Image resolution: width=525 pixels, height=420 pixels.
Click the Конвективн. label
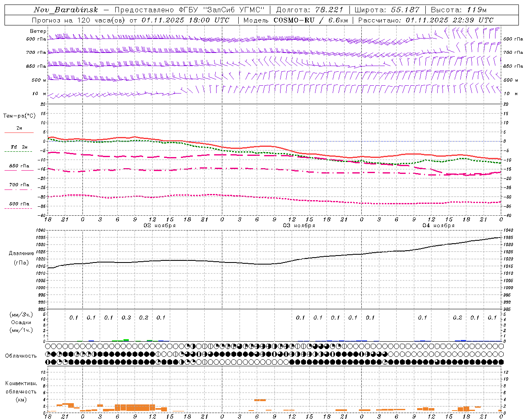(x=21, y=383)
